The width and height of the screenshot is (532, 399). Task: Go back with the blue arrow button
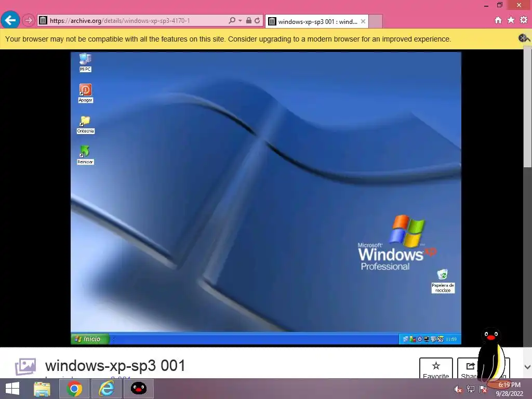tap(10, 20)
